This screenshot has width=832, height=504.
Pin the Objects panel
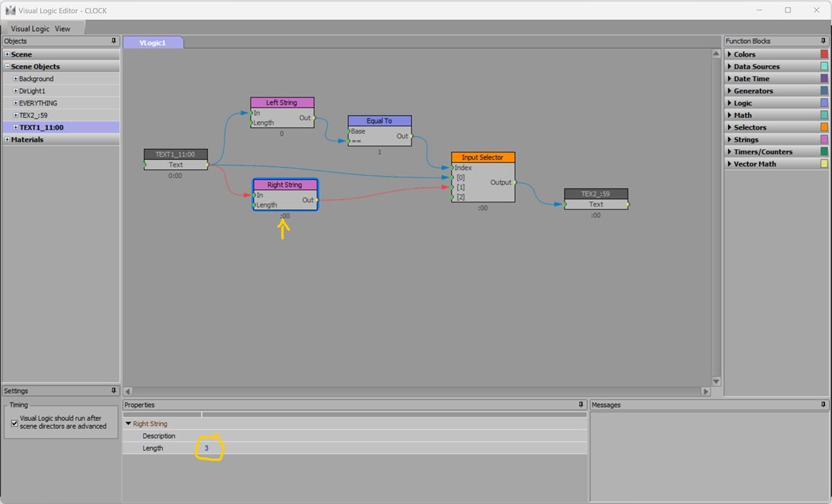click(x=114, y=41)
